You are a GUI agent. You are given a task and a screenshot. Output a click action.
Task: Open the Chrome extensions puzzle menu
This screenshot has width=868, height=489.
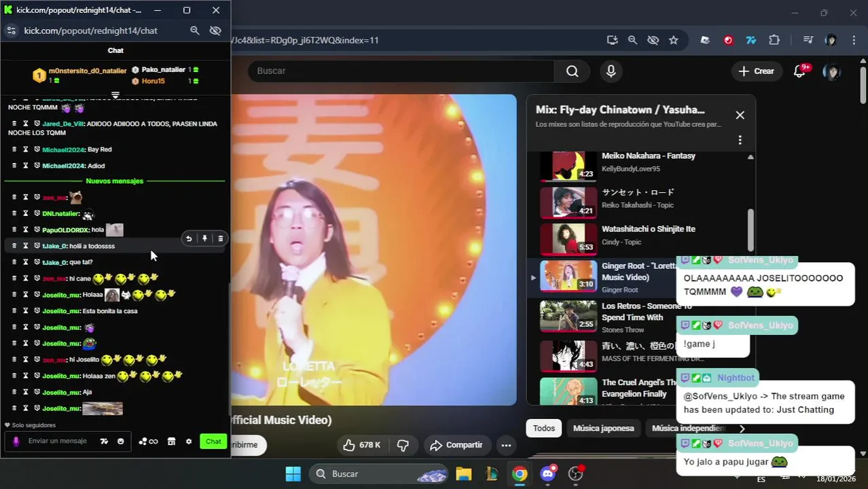click(774, 40)
